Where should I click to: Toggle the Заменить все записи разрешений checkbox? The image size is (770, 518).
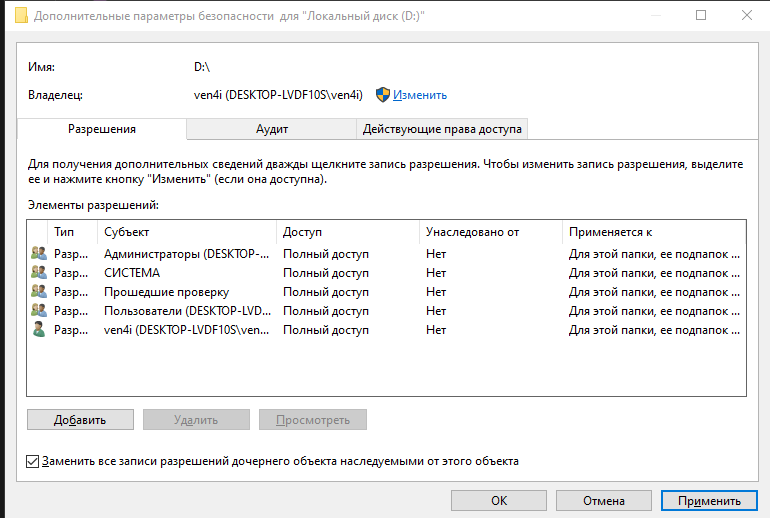(x=32, y=462)
